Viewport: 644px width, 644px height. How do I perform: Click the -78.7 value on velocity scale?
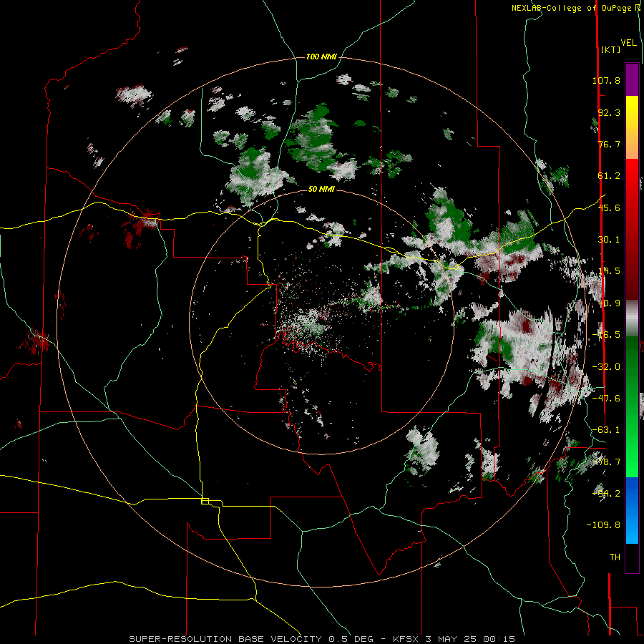pos(606,462)
